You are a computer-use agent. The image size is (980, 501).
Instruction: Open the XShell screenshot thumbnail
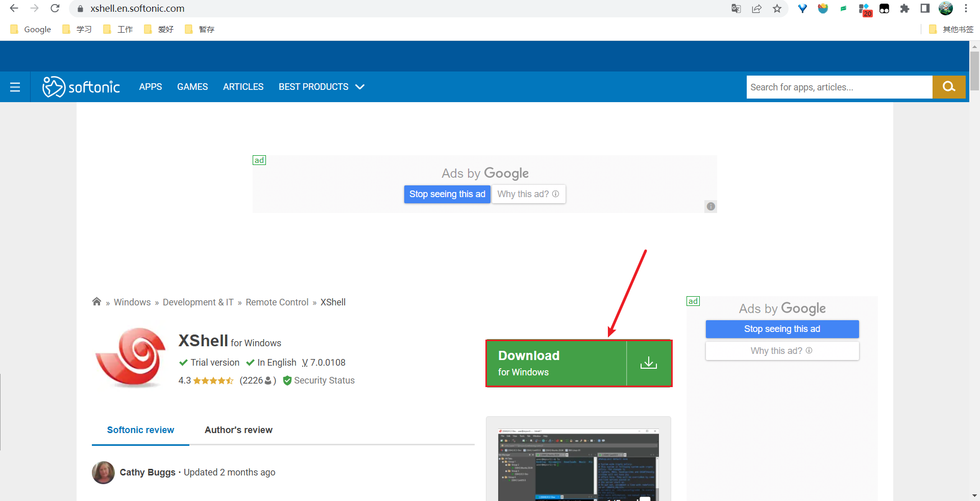578,464
